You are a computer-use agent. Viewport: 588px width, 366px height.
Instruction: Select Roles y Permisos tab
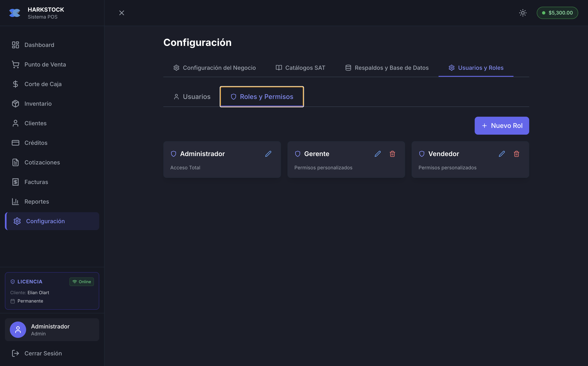[x=262, y=96]
